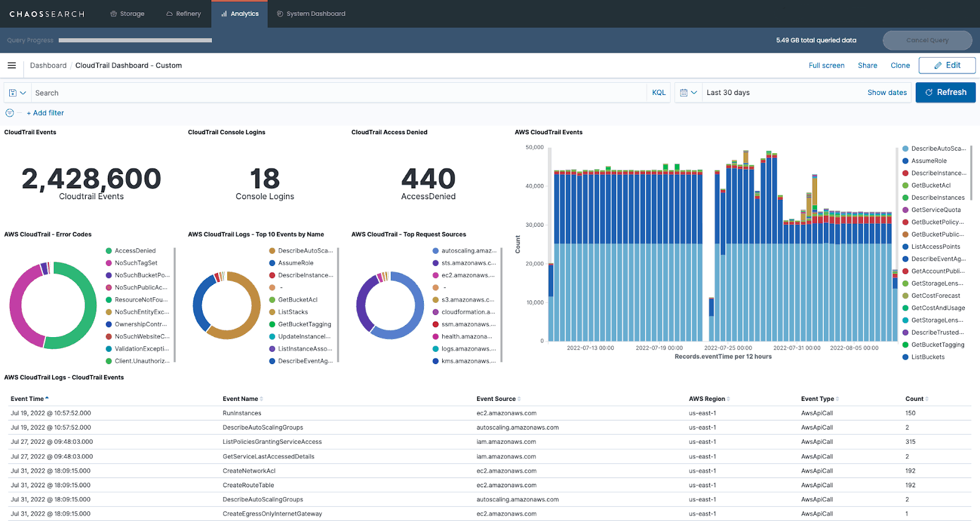Click the CHAOSSEARCH logo
The width and height of the screenshot is (980, 521).
point(47,14)
